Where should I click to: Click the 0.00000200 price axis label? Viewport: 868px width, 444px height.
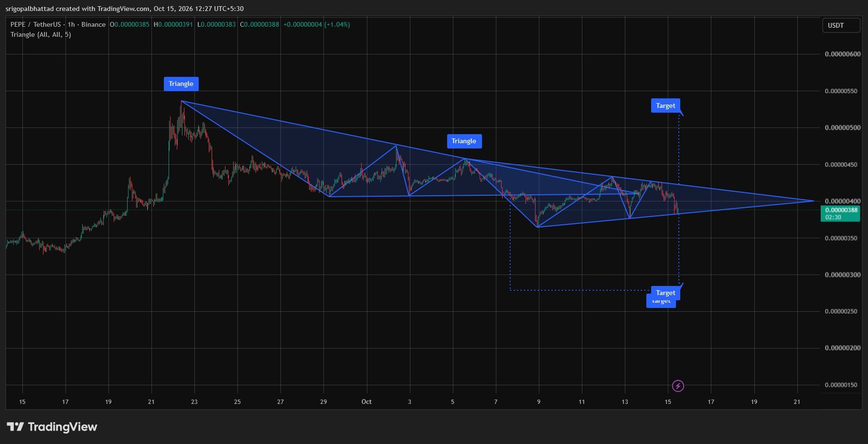[843, 348]
